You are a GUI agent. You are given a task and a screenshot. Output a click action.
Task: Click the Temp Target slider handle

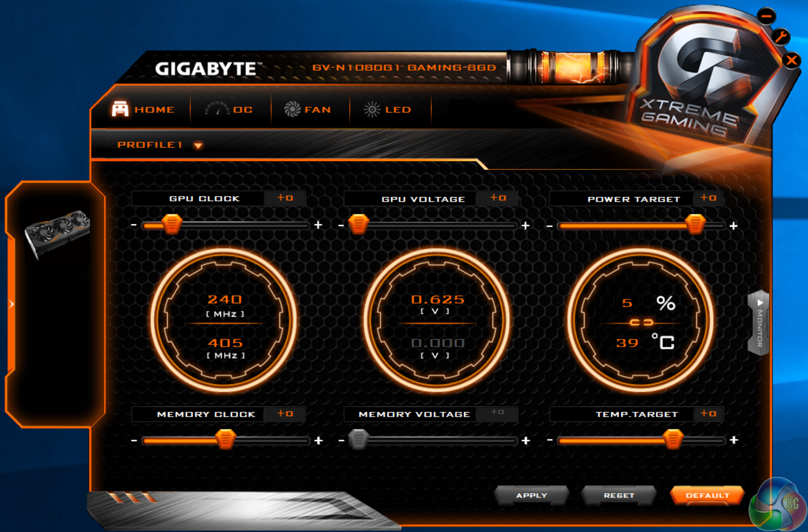[673, 439]
